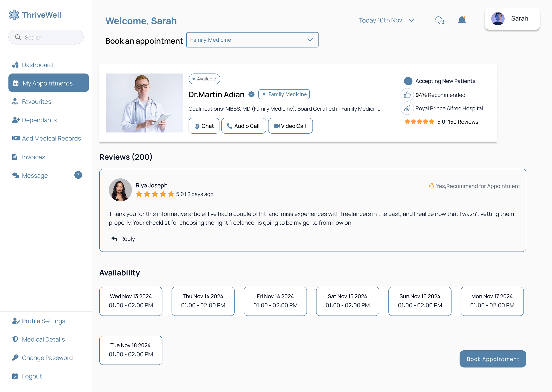552x392 pixels.
Task: Click the notification bell icon
Action: 462,20
